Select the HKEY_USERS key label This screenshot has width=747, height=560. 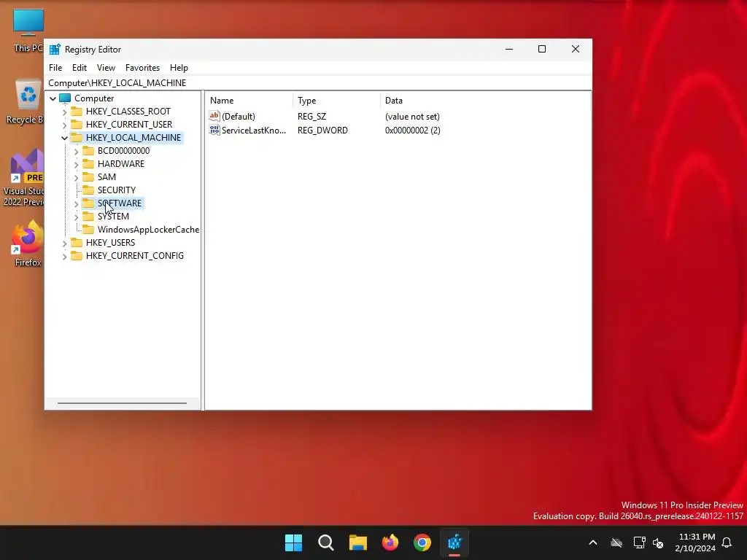[111, 242]
